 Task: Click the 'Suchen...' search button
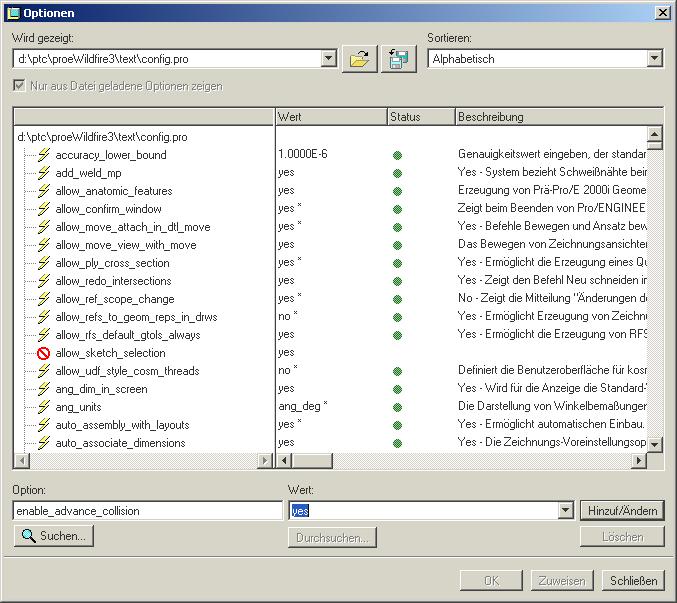click(54, 536)
